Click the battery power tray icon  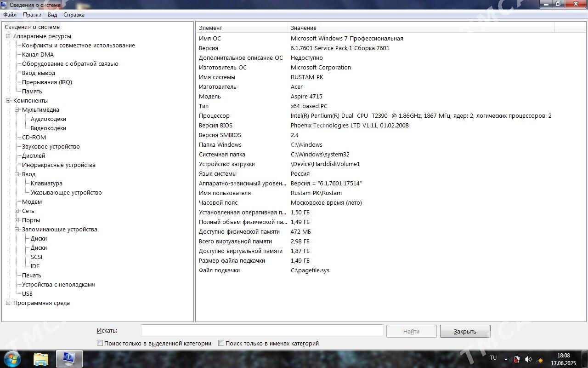(x=517, y=359)
